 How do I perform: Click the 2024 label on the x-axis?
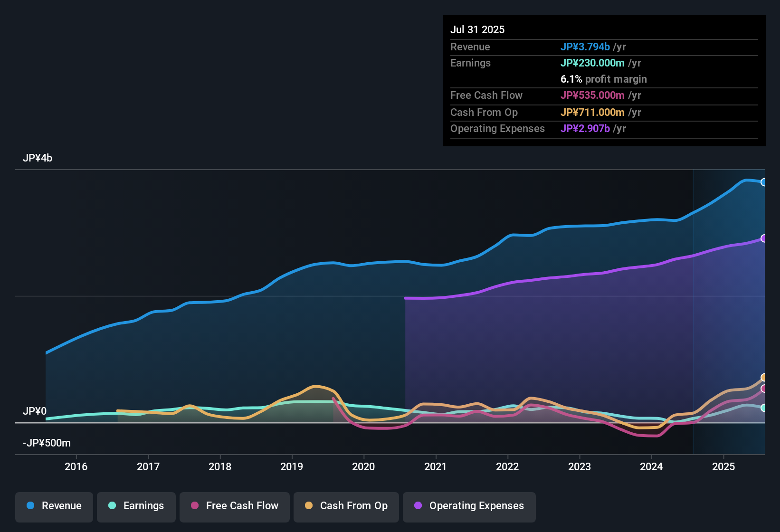coord(651,467)
